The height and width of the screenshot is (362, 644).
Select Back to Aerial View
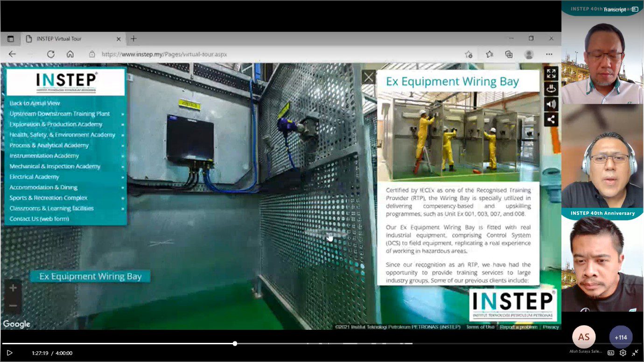[x=35, y=103]
